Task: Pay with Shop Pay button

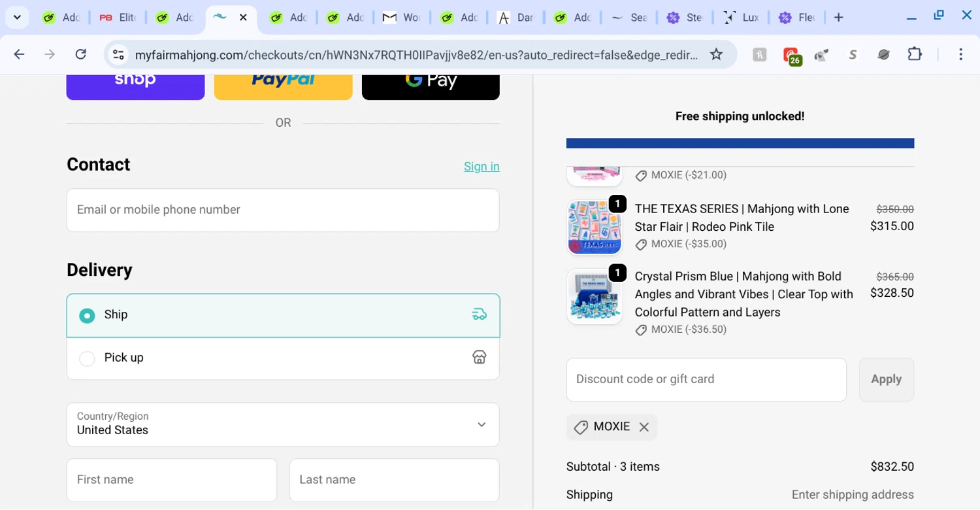Action: click(135, 87)
